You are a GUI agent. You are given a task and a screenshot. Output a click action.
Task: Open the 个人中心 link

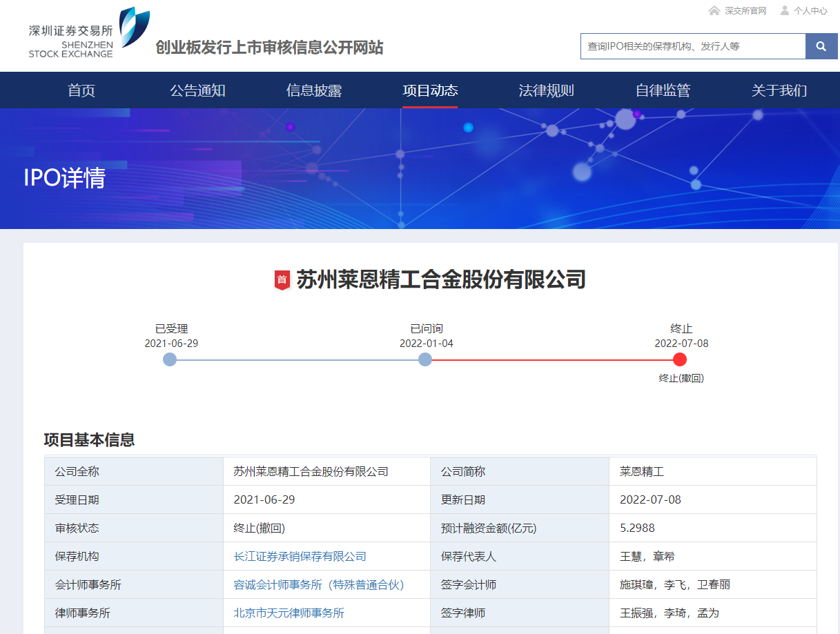pyautogui.click(x=810, y=11)
